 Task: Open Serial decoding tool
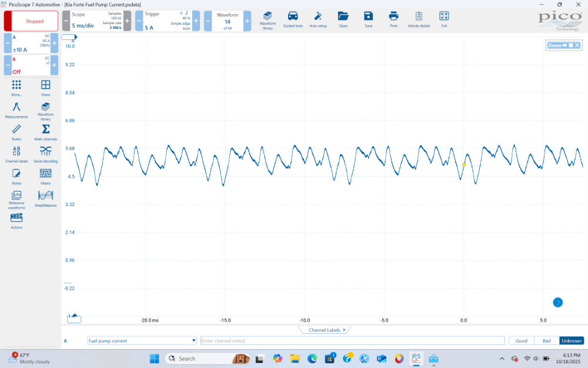45,154
